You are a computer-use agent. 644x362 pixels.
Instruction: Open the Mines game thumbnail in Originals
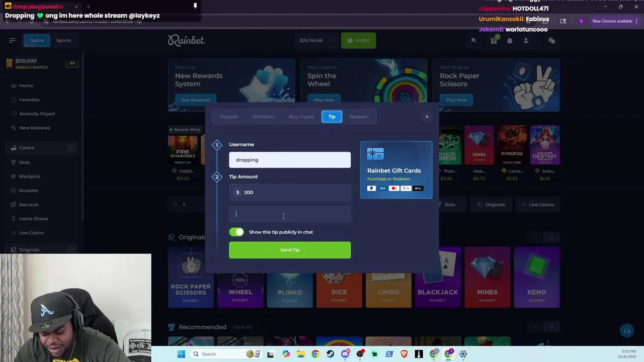tap(487, 277)
